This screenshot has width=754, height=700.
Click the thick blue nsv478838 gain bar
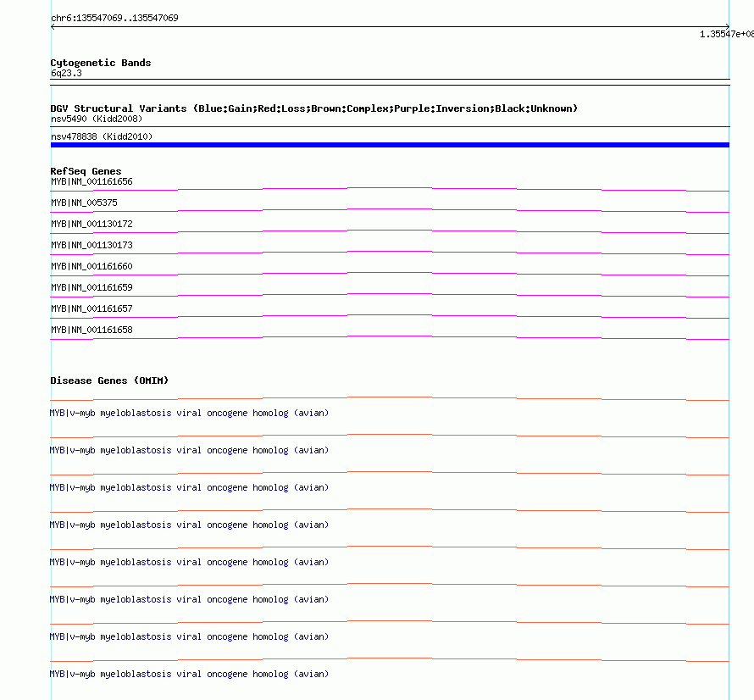[x=390, y=145]
